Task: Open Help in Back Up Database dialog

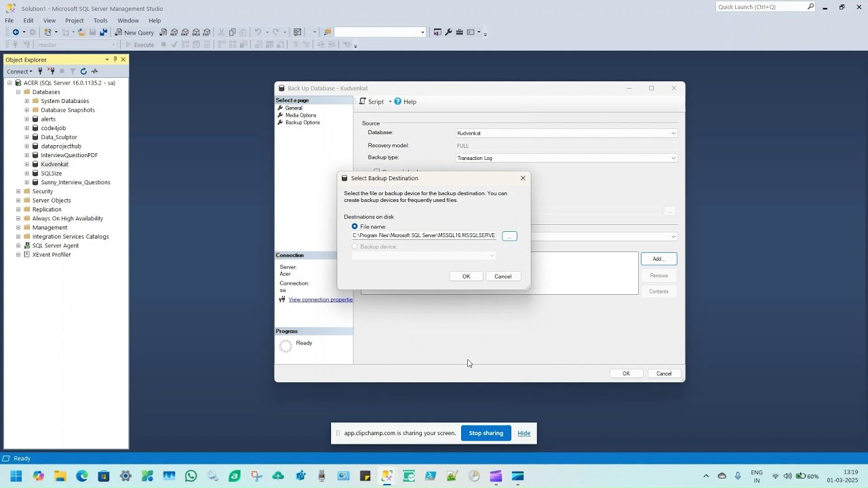Action: pos(406,102)
